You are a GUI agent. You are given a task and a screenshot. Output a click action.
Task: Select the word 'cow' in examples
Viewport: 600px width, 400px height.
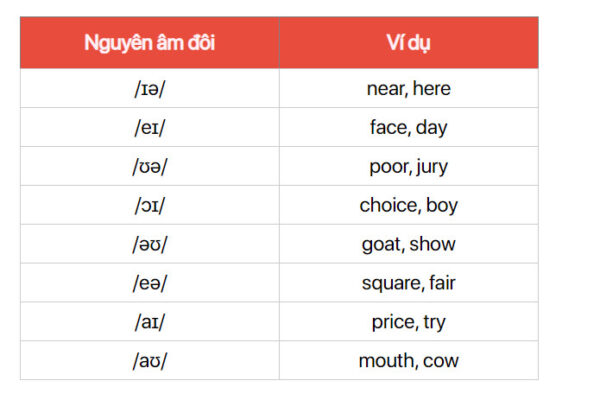441,361
